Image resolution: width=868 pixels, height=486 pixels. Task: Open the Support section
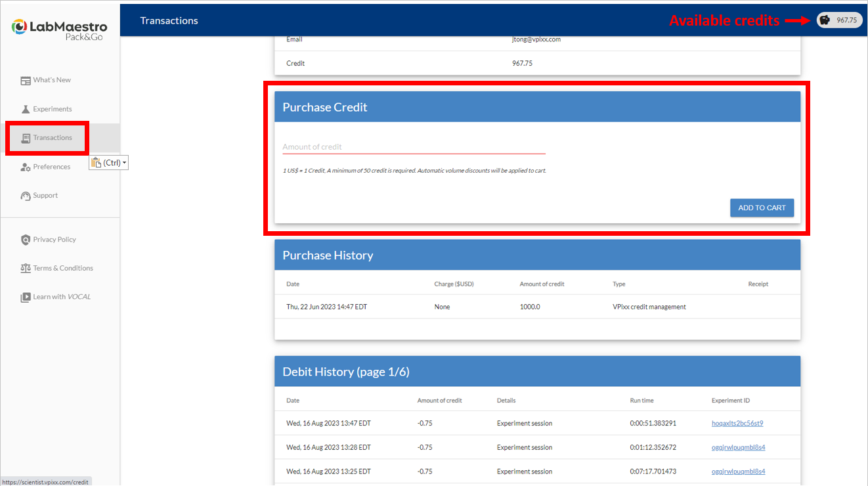pyautogui.click(x=45, y=196)
